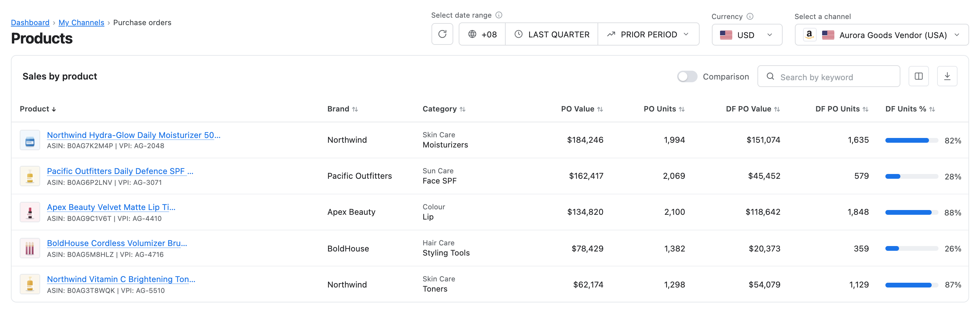Toggle the Comparison switch
The height and width of the screenshot is (314, 980).
687,76
